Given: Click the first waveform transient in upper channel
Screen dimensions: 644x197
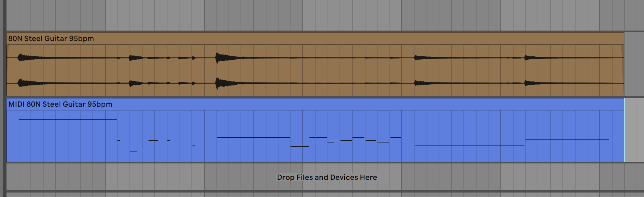Looking at the screenshot, I should (21, 57).
